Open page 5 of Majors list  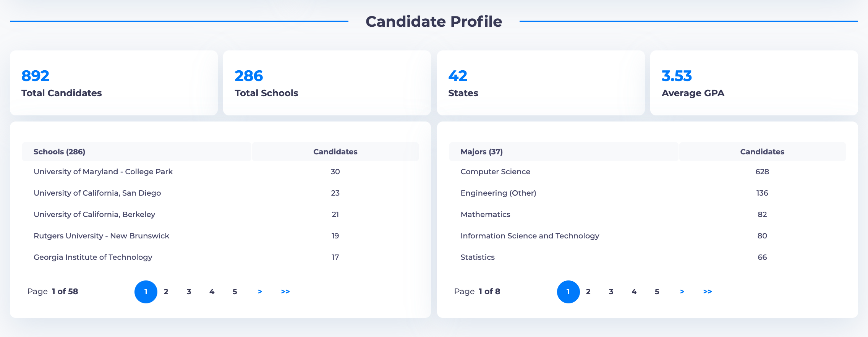(657, 292)
